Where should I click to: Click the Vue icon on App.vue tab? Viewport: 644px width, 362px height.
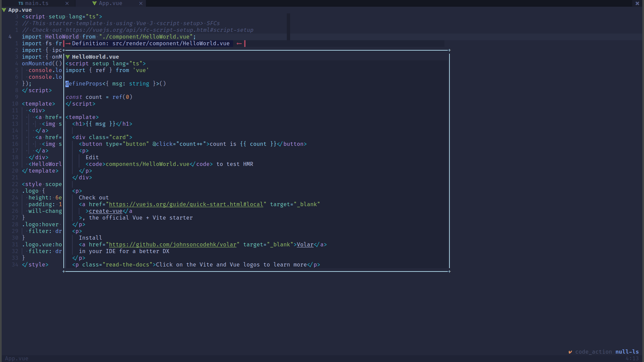pyautogui.click(x=95, y=3)
